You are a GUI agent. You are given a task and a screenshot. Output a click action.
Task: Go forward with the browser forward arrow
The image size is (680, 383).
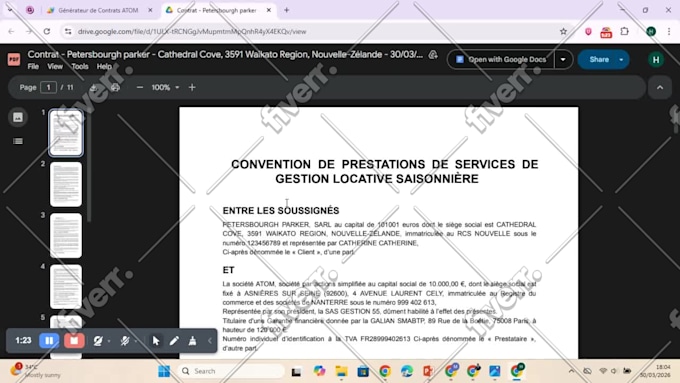tap(29, 31)
